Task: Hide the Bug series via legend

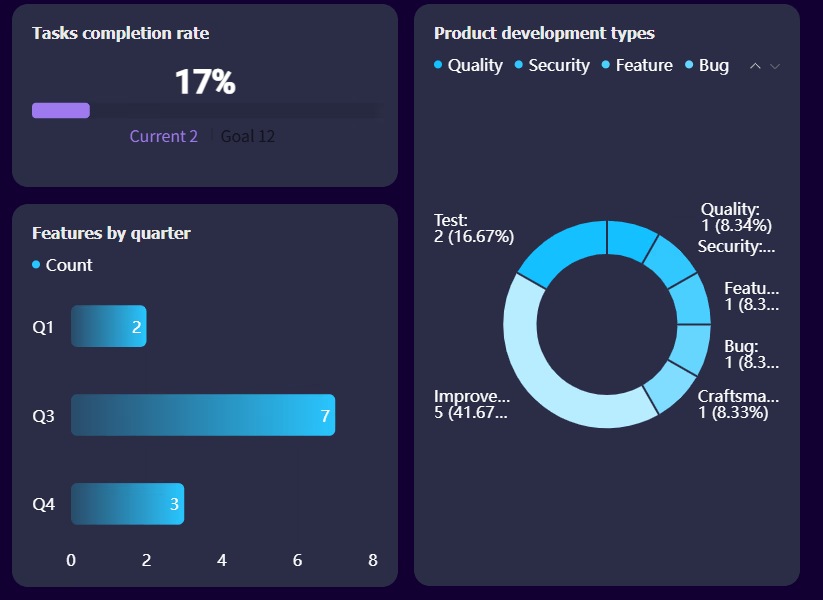Action: pos(707,65)
